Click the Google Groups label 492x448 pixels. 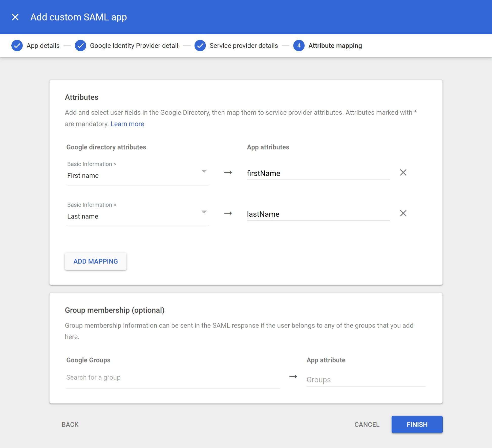88,360
